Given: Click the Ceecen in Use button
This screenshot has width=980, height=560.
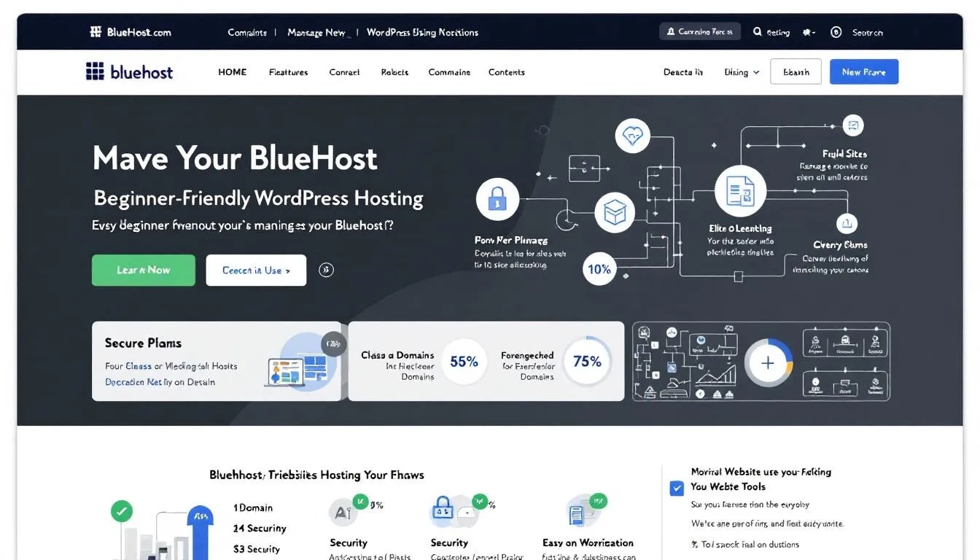Looking at the screenshot, I should [x=256, y=270].
